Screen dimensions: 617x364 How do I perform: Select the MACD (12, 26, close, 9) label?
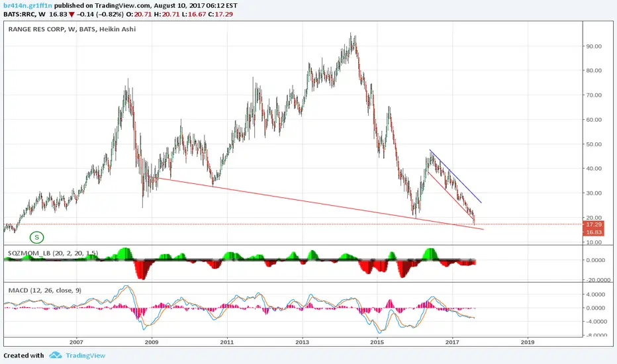point(45,291)
